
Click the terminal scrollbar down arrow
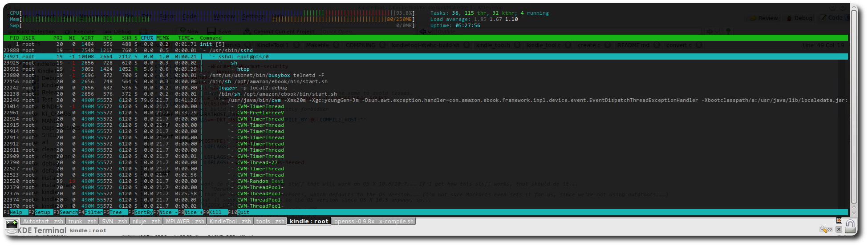point(854,214)
